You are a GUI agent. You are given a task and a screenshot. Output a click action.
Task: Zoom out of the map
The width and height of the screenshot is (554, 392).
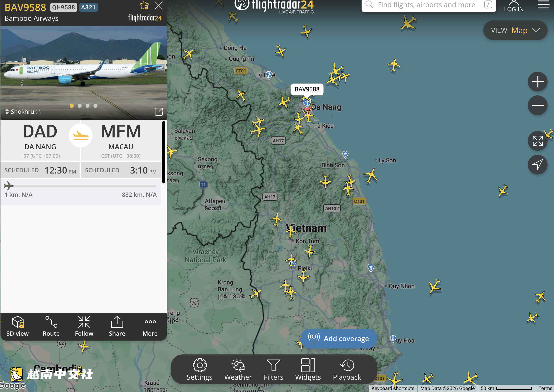pyautogui.click(x=538, y=105)
